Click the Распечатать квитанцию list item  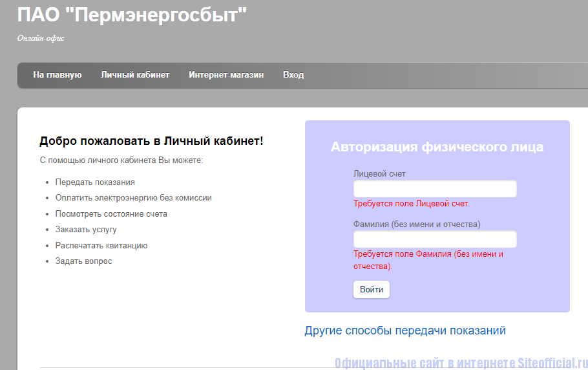[101, 246]
